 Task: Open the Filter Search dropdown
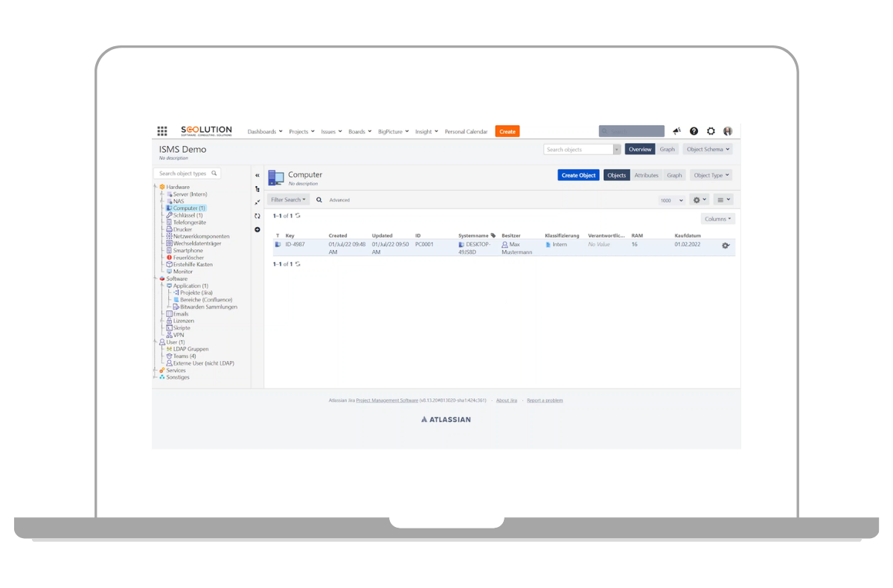(288, 199)
